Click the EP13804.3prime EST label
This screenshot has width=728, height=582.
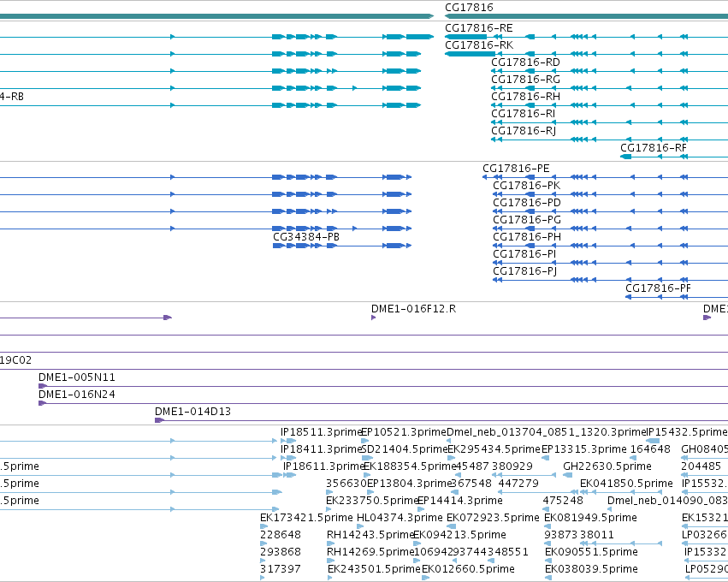tap(409, 484)
